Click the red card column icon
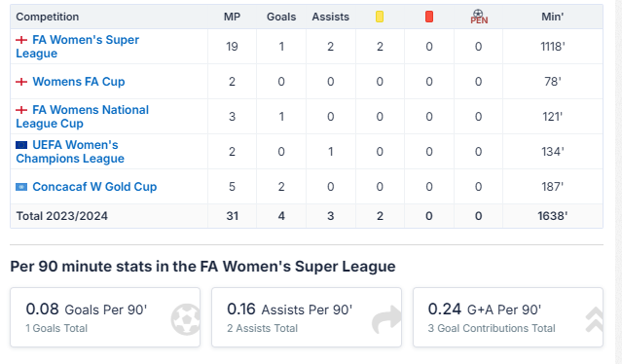622x364 pixels. click(x=429, y=17)
